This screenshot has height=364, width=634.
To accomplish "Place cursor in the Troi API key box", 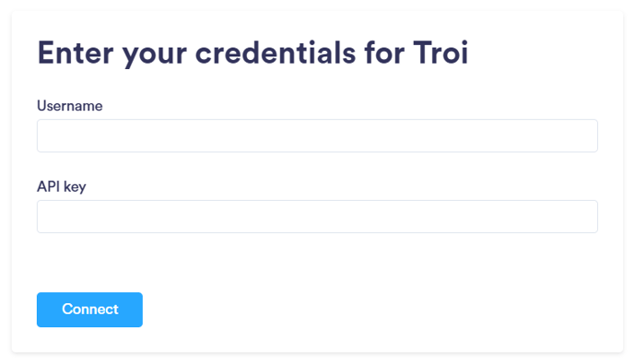I will (317, 217).
